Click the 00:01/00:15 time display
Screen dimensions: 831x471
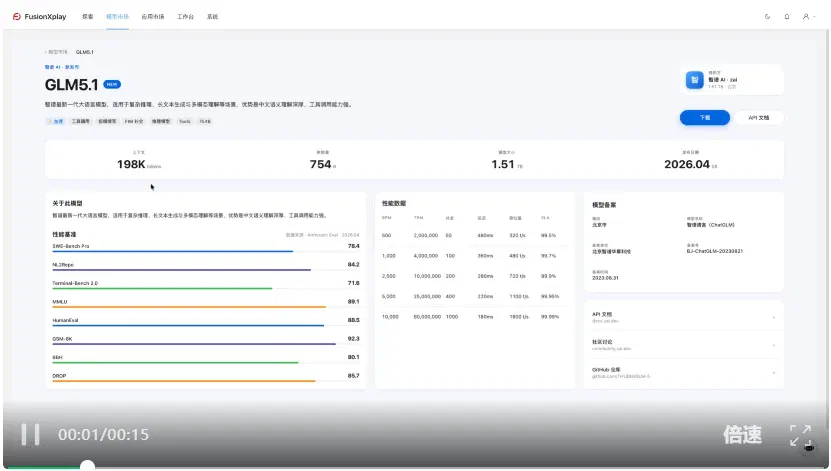click(x=103, y=434)
